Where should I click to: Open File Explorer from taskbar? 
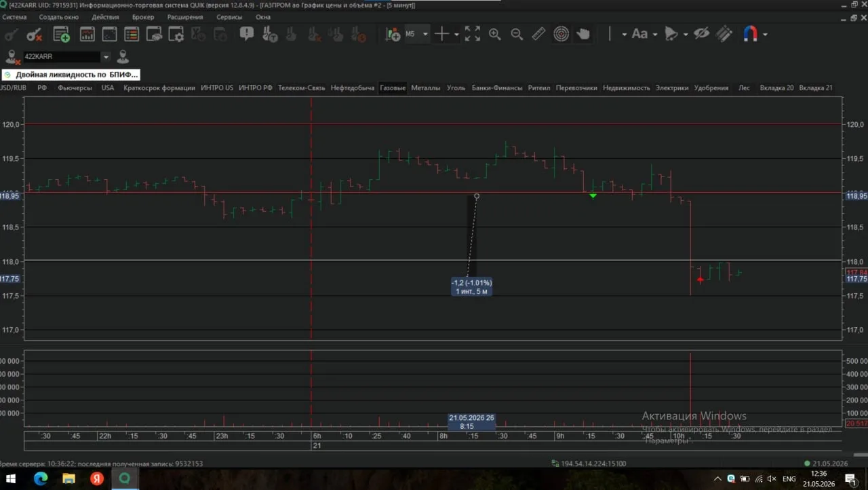point(68,478)
